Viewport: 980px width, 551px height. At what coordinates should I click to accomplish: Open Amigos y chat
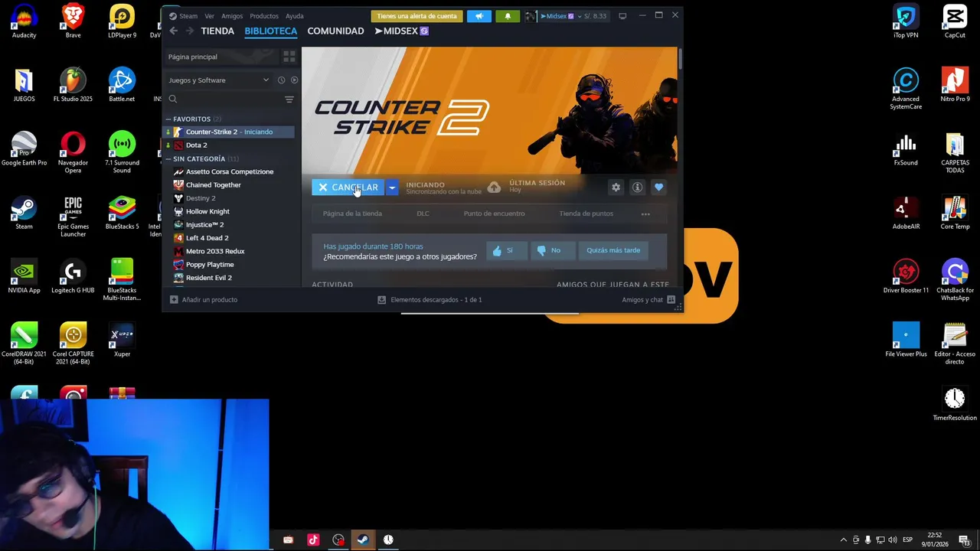tap(648, 300)
